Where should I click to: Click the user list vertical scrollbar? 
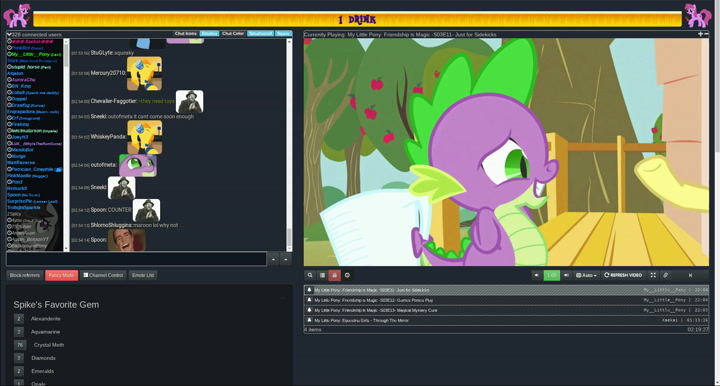coord(66,145)
